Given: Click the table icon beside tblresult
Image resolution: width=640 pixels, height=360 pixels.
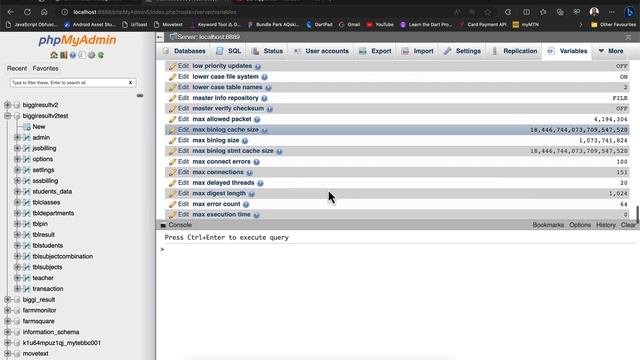Looking at the screenshot, I should [27, 235].
